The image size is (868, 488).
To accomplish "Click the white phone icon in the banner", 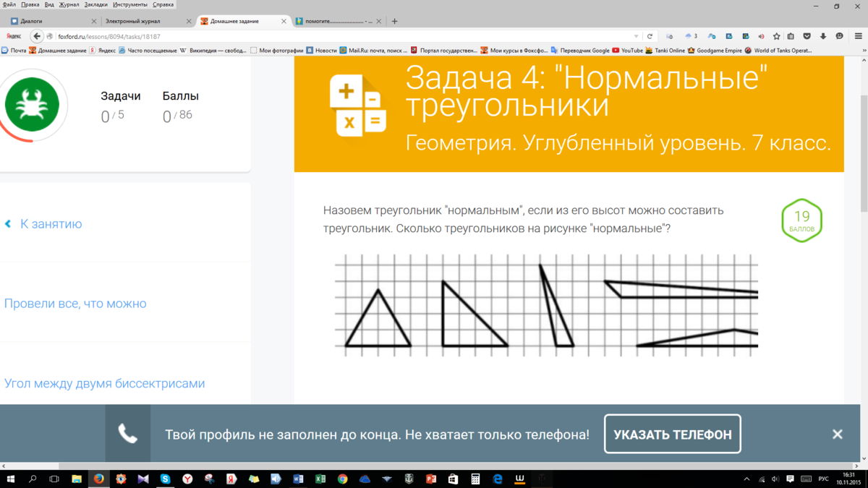I will pos(128,435).
